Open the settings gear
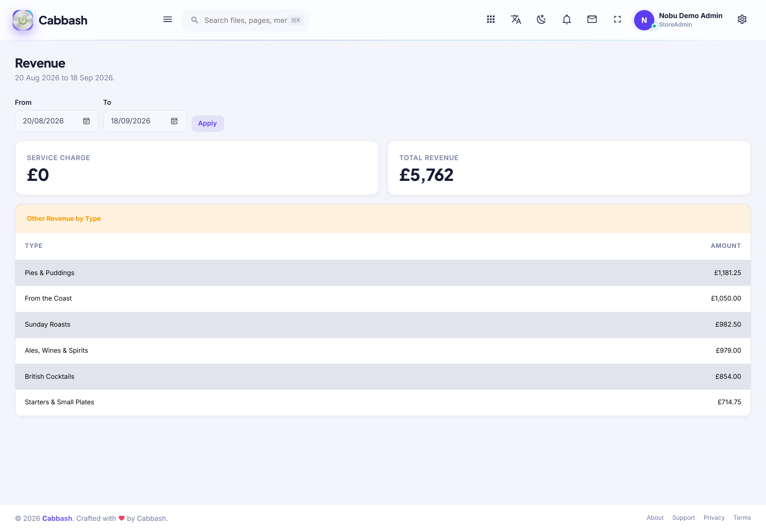Screen dimensions: 766x532 pyautogui.click(x=742, y=19)
